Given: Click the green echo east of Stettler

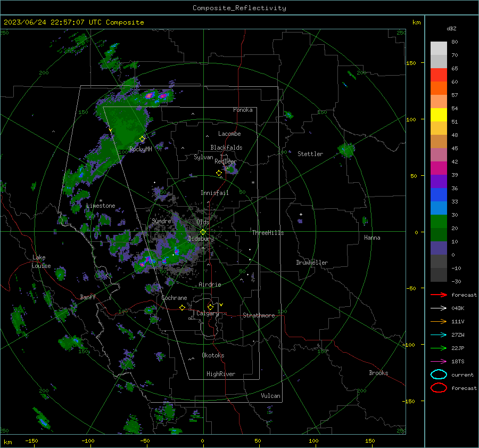Looking at the screenshot, I should click(346, 150).
